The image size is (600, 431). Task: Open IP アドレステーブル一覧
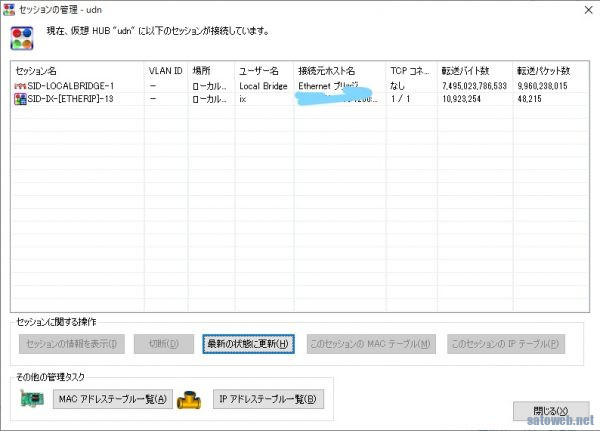[269, 400]
